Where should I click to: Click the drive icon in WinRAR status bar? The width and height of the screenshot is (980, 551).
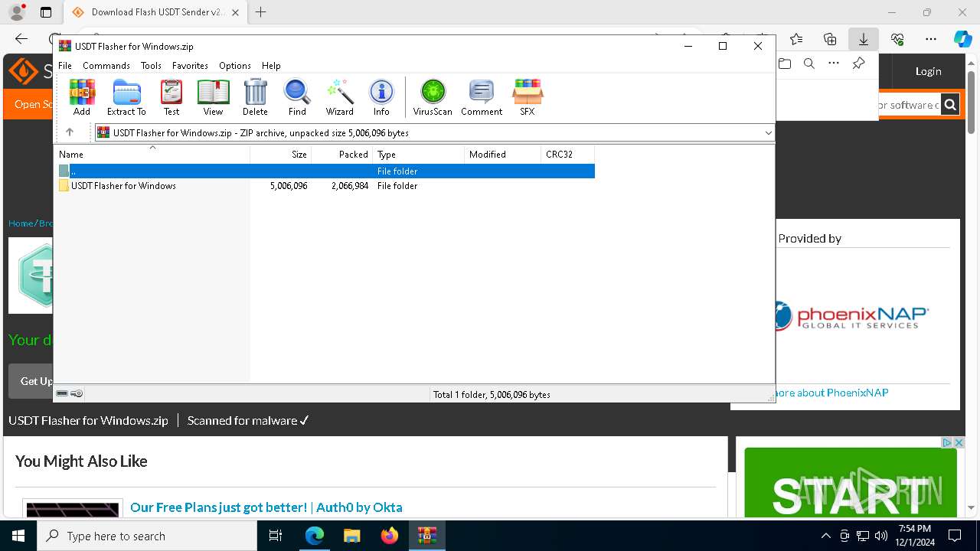tap(62, 394)
